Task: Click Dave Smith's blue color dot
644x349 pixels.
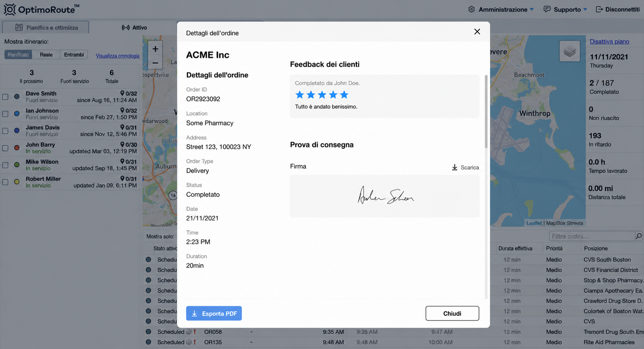Action: pyautogui.click(x=17, y=97)
